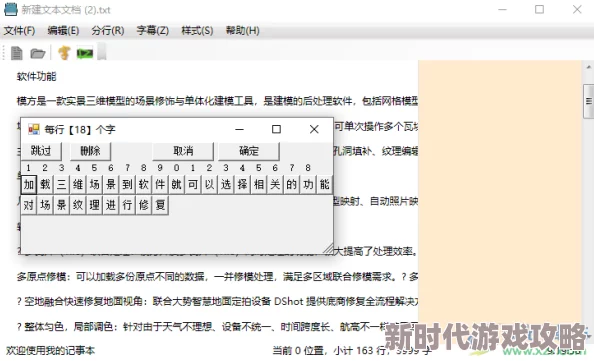Select the 能 character cell
The height and width of the screenshot is (361, 594).
pyautogui.click(x=324, y=184)
